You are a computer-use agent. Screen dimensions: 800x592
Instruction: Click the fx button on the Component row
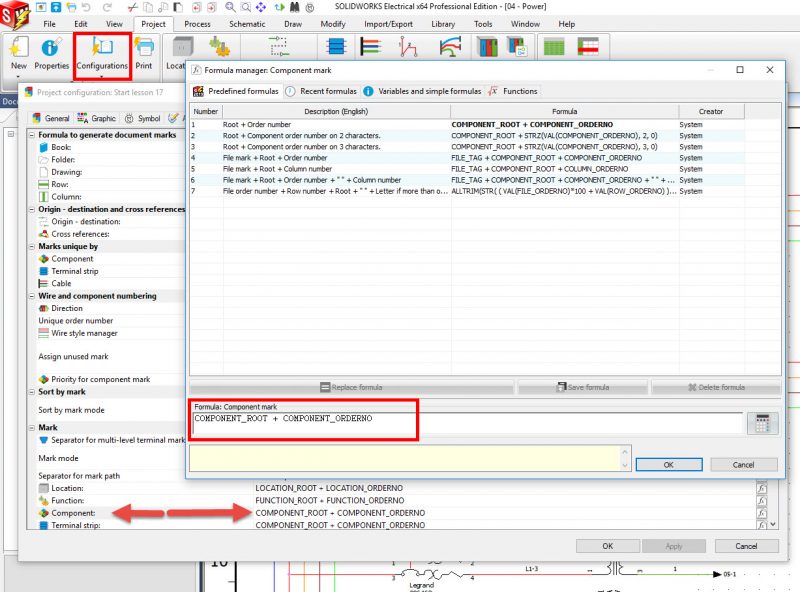coord(761,513)
